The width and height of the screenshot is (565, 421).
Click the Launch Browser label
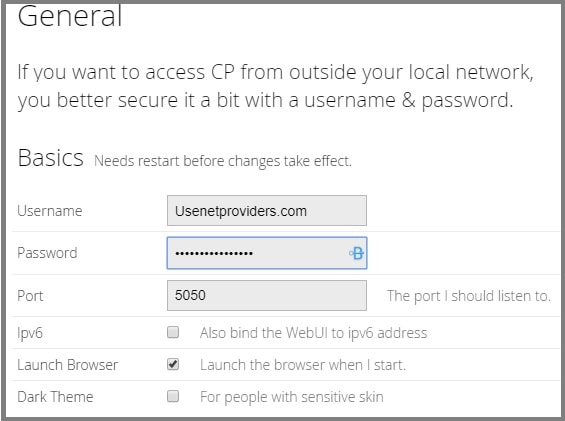coord(67,365)
